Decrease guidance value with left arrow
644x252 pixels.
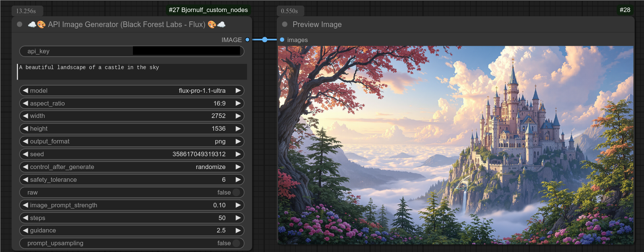(x=26, y=231)
